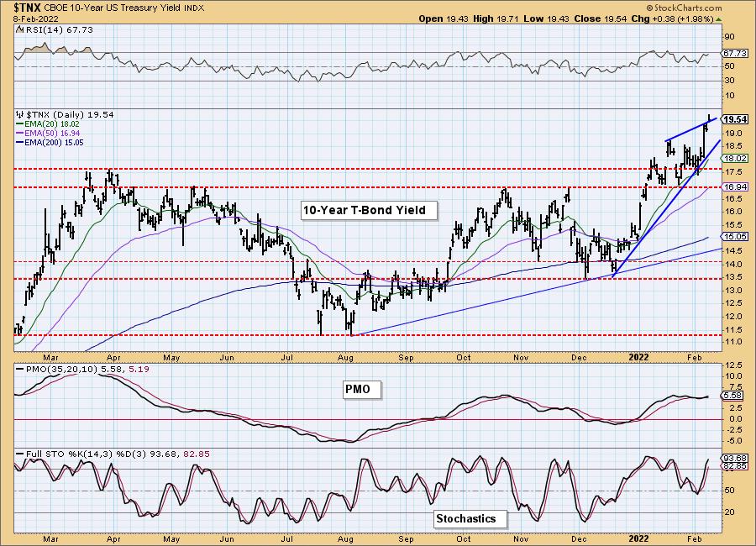Click the Stochastics annotation box
This screenshot has height=546, width=756.
click(x=470, y=519)
